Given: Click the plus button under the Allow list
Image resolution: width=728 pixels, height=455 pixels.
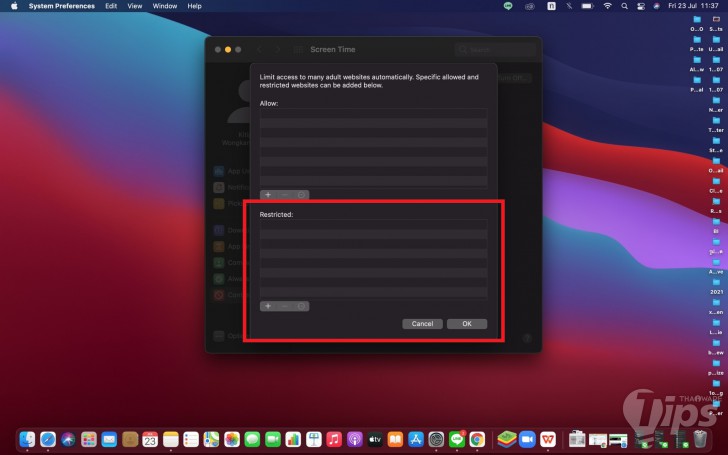Looking at the screenshot, I should 268,195.
